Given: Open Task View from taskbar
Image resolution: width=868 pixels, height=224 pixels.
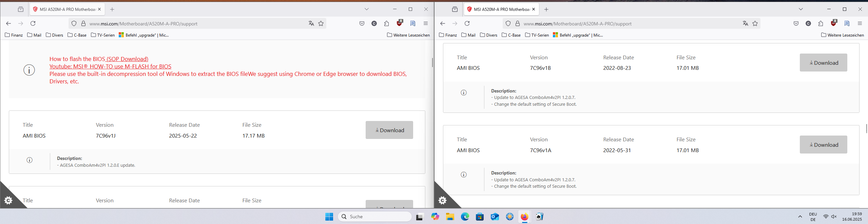Looking at the screenshot, I should coord(420,217).
